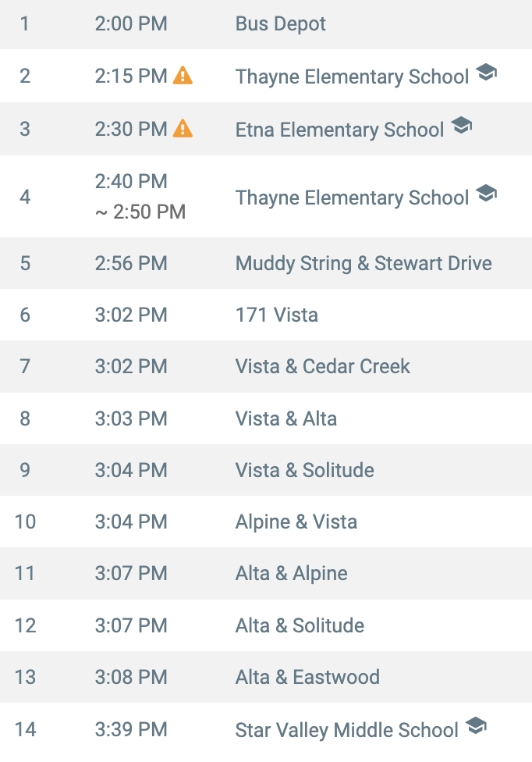Click school cap icon after Star Valley Middle School
This screenshot has width=532, height=762.
coord(476,726)
